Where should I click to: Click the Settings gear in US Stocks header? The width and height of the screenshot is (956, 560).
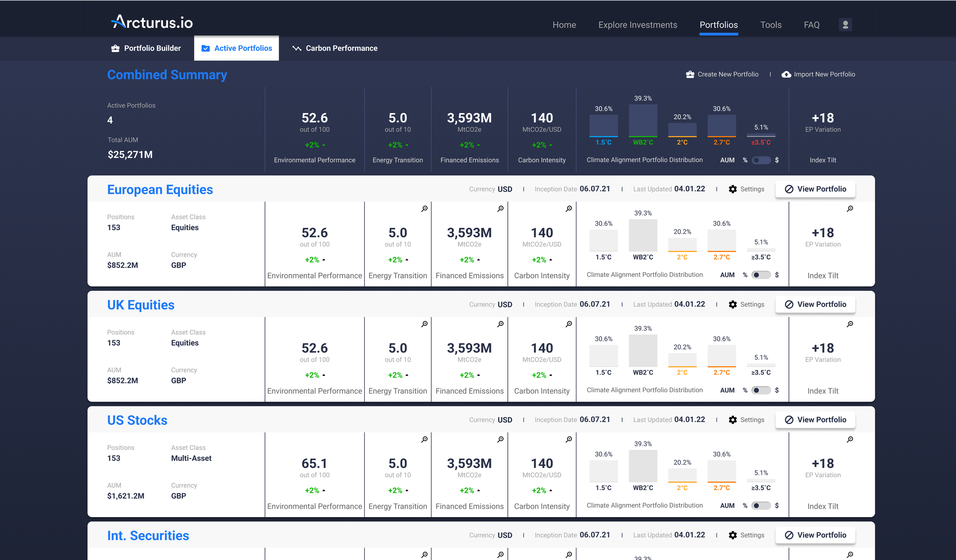(732, 420)
